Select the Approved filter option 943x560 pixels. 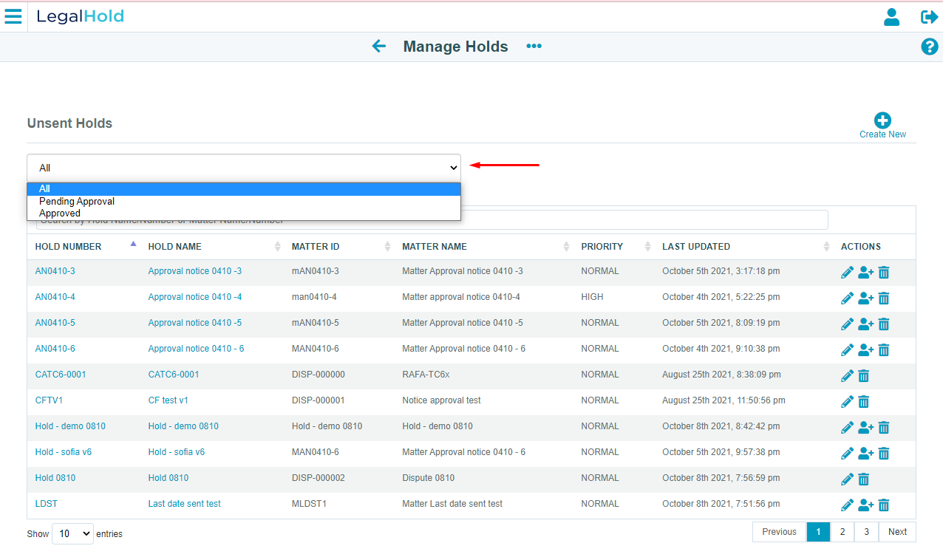[x=244, y=213]
